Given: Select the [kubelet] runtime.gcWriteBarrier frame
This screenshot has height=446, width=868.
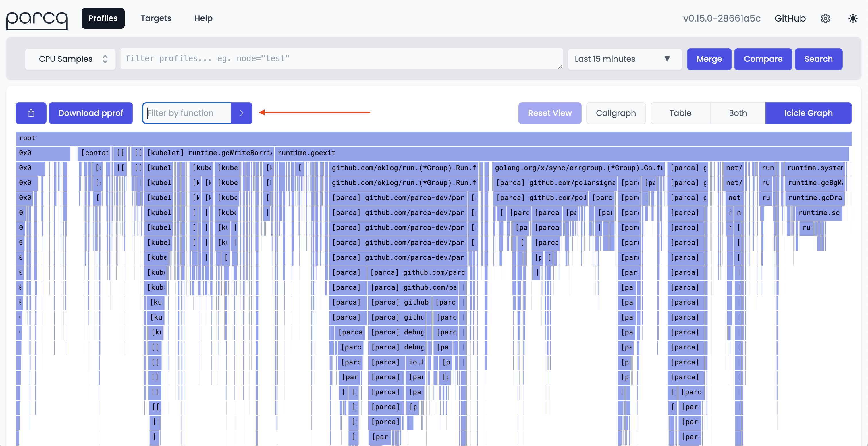Looking at the screenshot, I should point(209,153).
